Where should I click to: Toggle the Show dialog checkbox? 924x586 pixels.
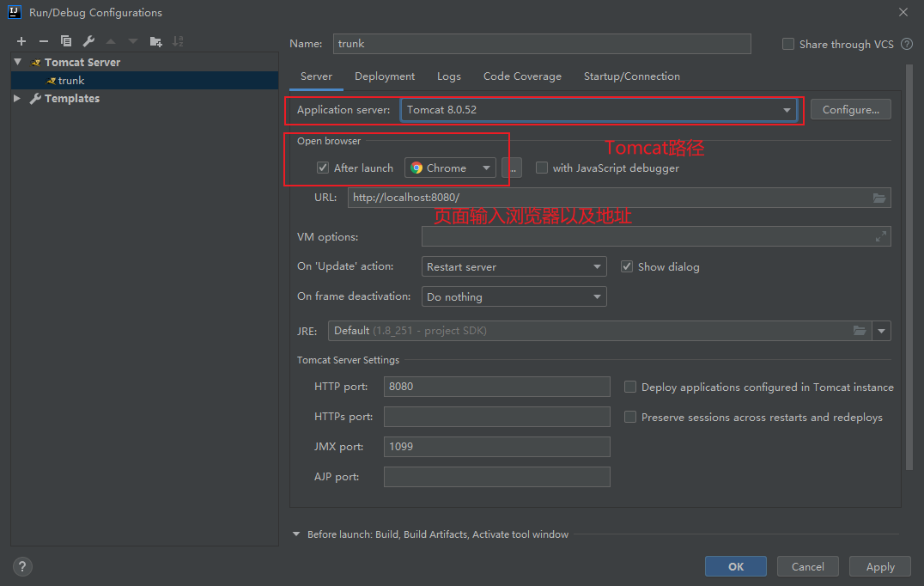pos(627,266)
